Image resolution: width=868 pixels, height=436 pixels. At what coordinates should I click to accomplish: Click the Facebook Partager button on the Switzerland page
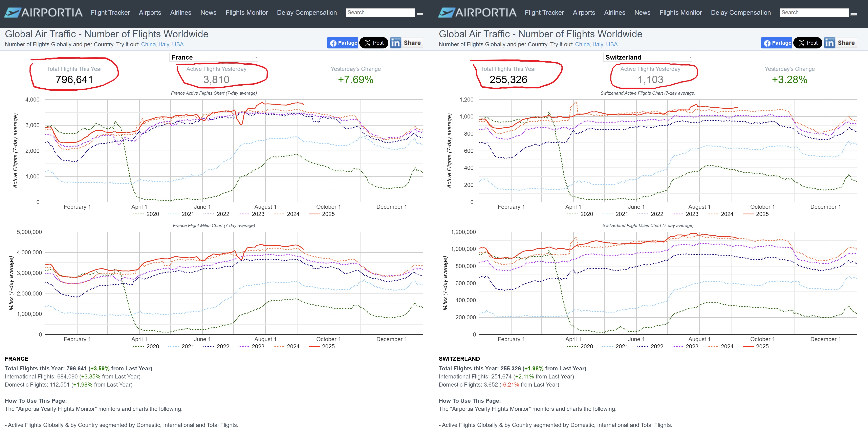[776, 43]
